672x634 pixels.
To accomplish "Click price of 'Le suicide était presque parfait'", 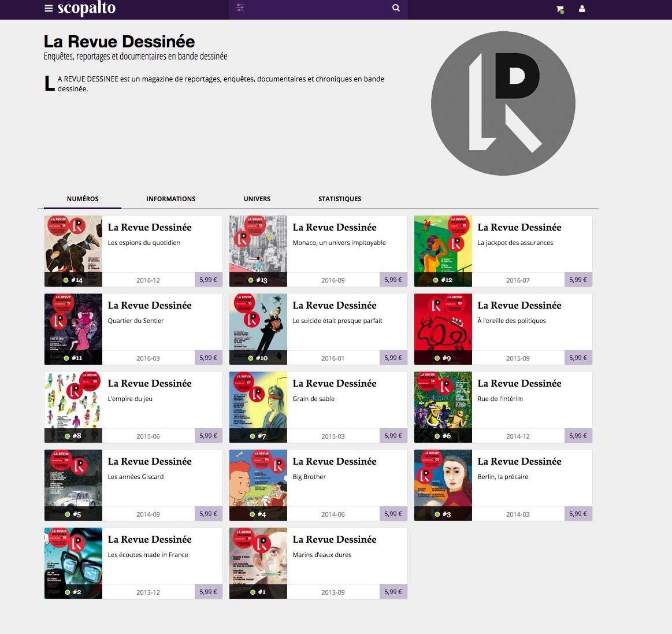I will [x=393, y=358].
